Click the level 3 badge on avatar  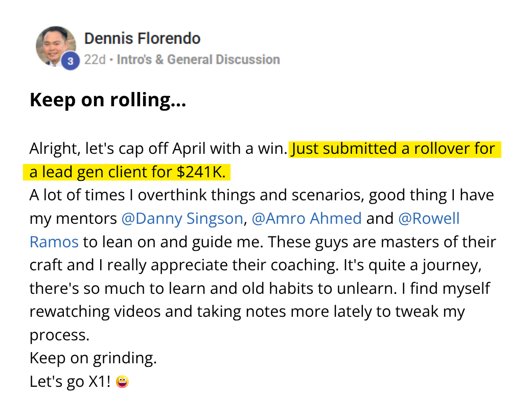[71, 62]
